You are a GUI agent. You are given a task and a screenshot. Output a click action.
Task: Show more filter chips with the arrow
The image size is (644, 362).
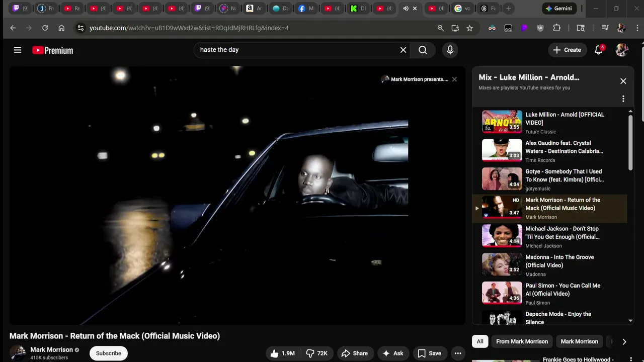624,341
